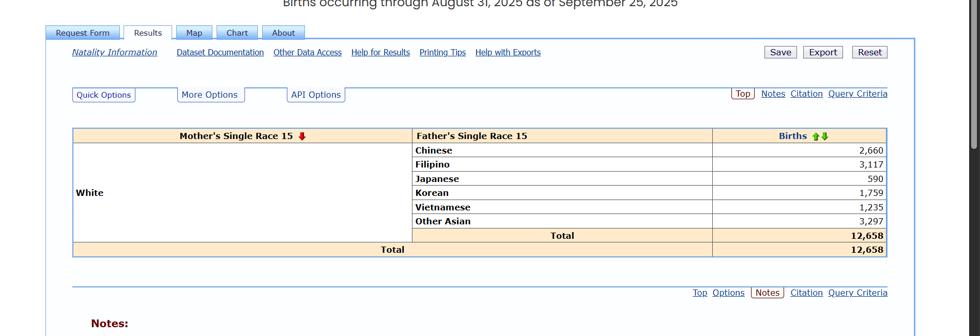Expand the More Options section
This screenshot has height=336, width=980.
pos(210,95)
